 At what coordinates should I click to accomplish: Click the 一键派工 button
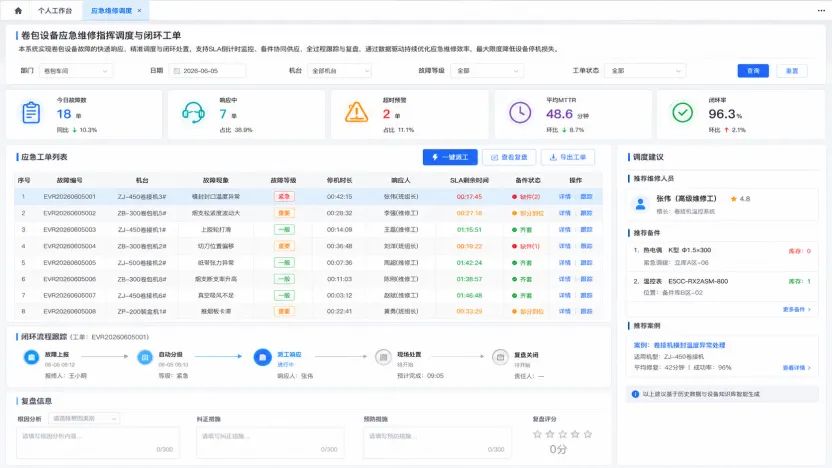pyautogui.click(x=450, y=157)
